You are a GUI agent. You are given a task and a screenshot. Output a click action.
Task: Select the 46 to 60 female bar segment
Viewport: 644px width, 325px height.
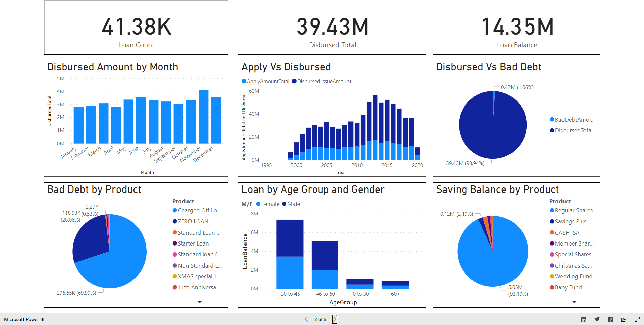(325, 279)
